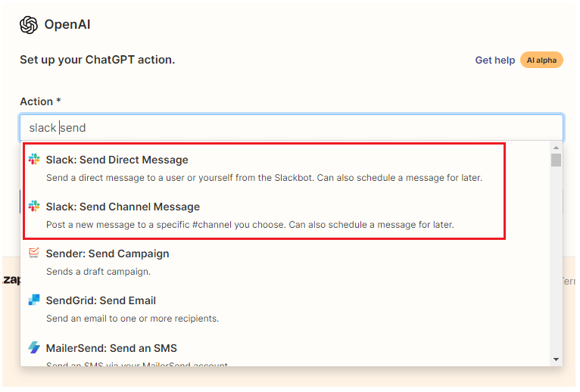The height and width of the screenshot is (392, 580).
Task: Click the MailerSend app icon
Action: (34, 348)
